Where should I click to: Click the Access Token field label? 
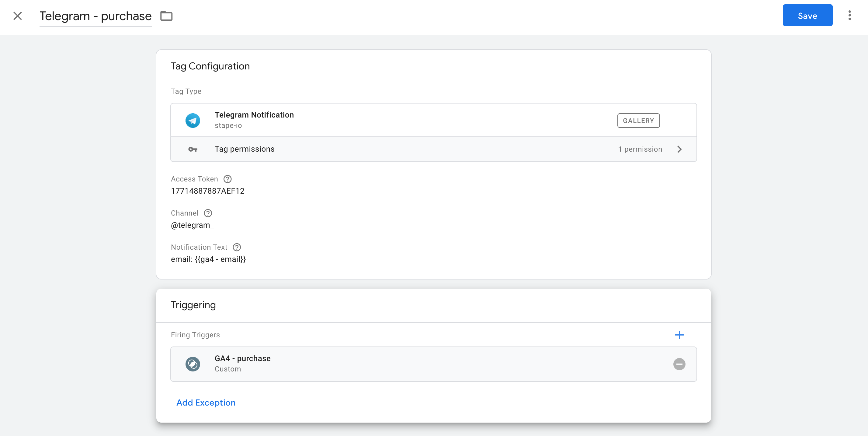tap(194, 179)
